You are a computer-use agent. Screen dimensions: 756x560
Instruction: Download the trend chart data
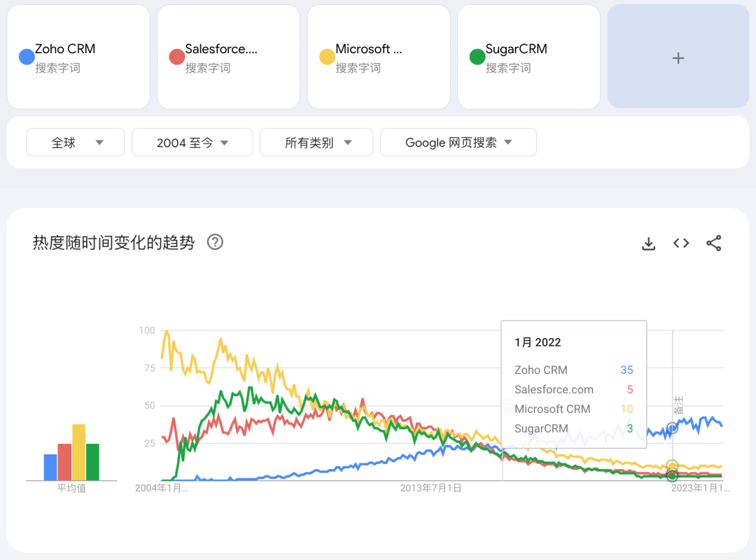649,244
